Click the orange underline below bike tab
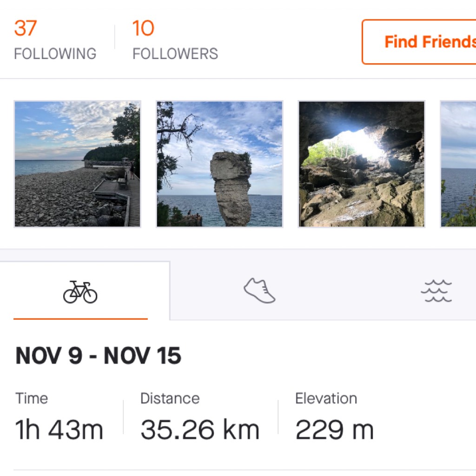Screen dimensions: 476x476 [x=80, y=319]
